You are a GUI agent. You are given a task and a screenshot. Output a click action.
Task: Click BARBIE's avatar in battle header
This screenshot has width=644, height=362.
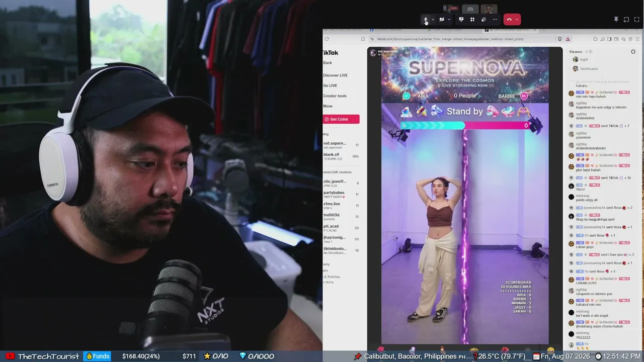(x=524, y=96)
